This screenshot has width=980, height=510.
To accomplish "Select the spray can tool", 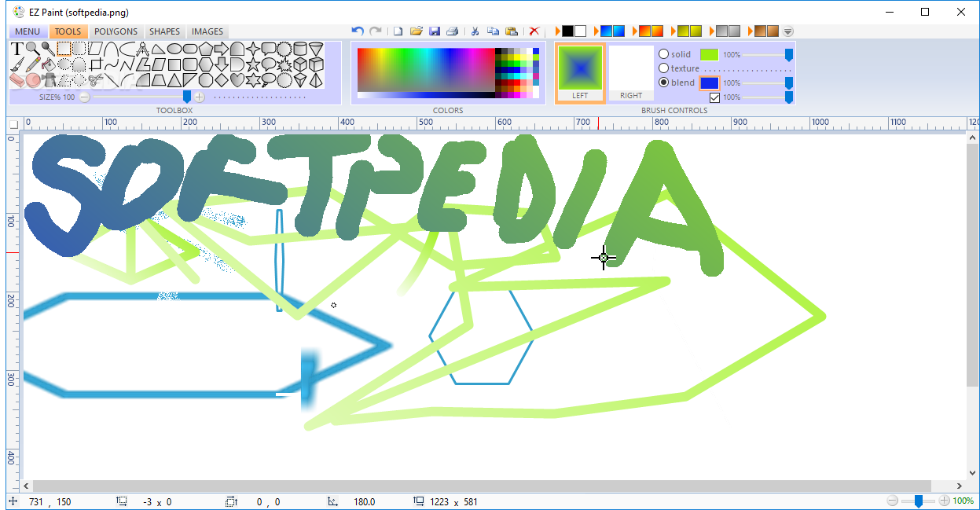I will [49, 80].
